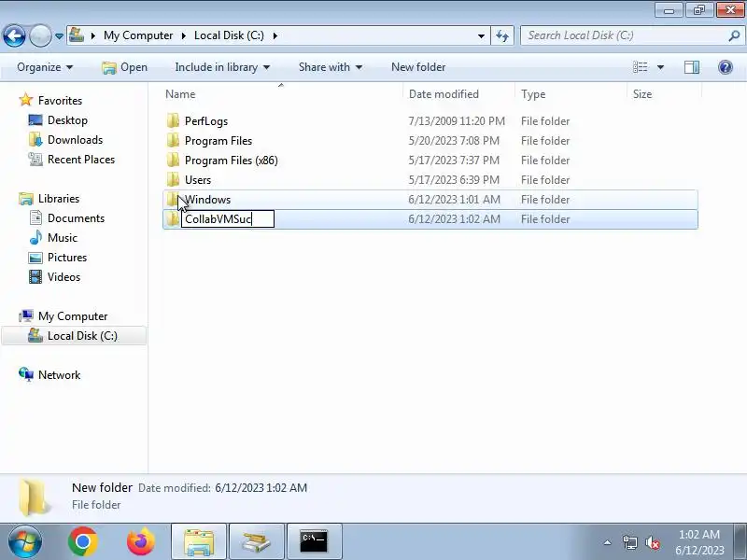Refresh the Local Disk (C:) view
The height and width of the screenshot is (560, 747).
pos(502,35)
